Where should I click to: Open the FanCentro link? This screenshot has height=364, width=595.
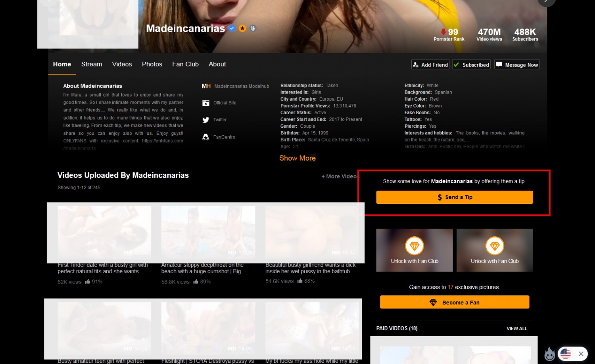click(x=224, y=137)
